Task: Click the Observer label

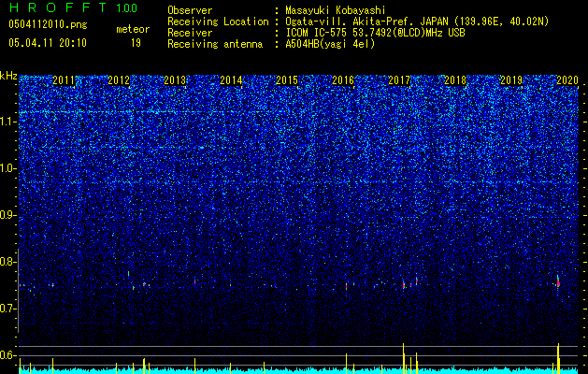Action: click(190, 10)
